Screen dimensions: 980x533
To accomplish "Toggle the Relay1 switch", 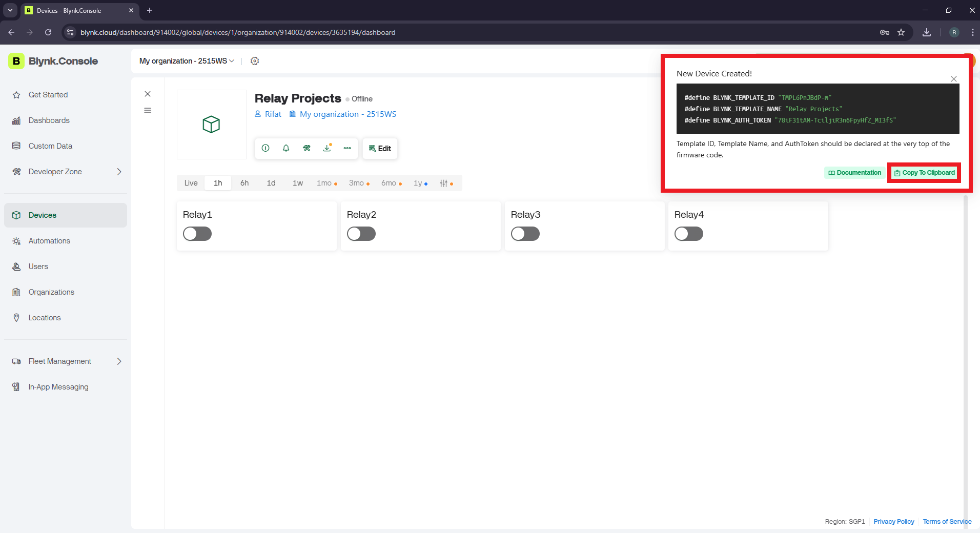I will [197, 234].
